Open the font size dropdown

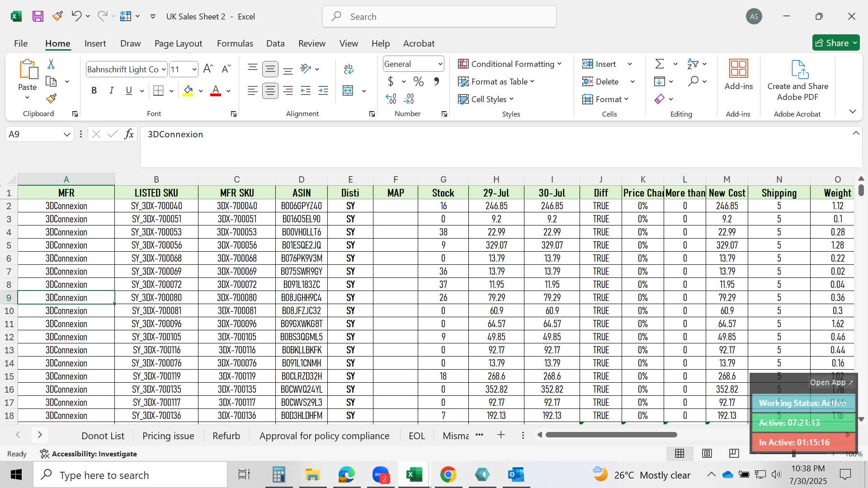click(194, 69)
